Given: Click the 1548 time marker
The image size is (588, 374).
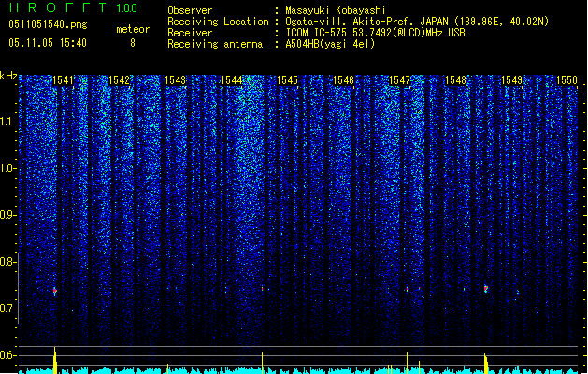Looking at the screenshot, I should point(455,80).
